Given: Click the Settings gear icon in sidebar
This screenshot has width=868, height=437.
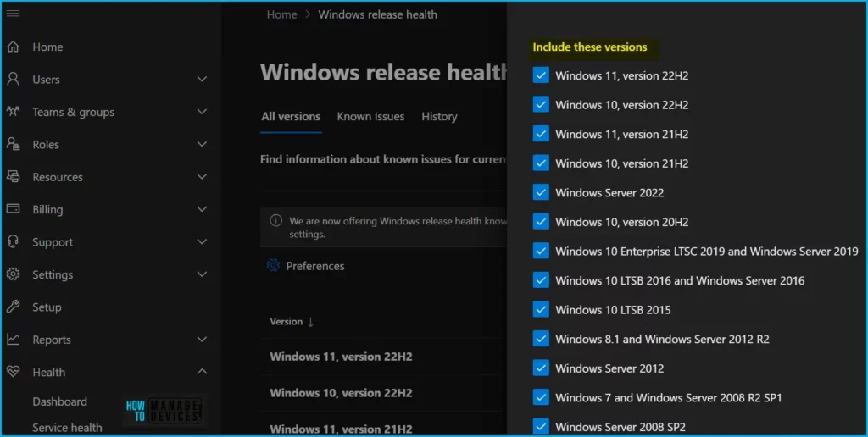Looking at the screenshot, I should (x=13, y=274).
